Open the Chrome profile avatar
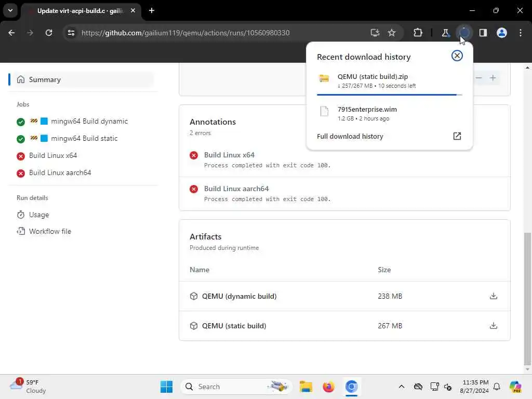This screenshot has height=399, width=532. [501, 33]
